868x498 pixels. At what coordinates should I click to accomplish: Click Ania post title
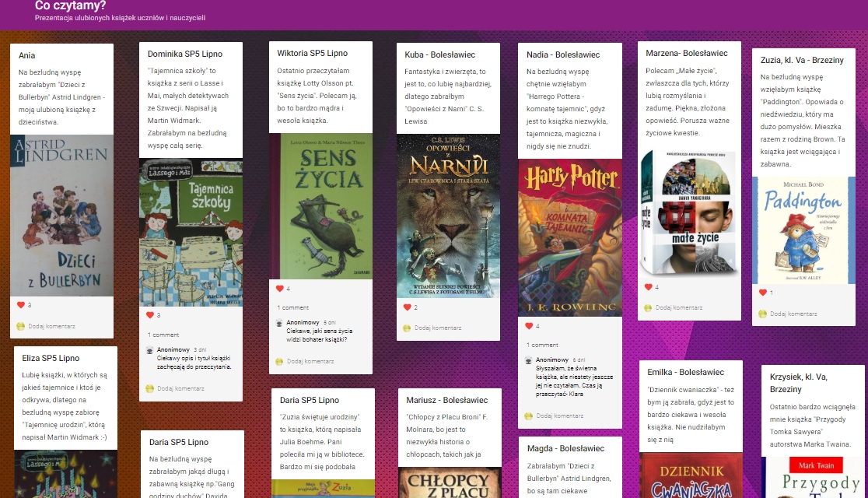(x=26, y=55)
